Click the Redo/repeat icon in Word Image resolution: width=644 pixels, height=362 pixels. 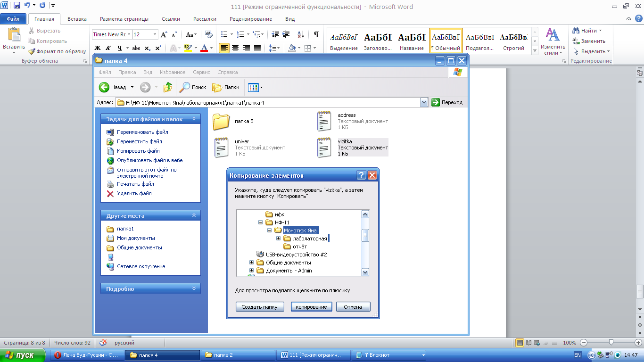[43, 6]
